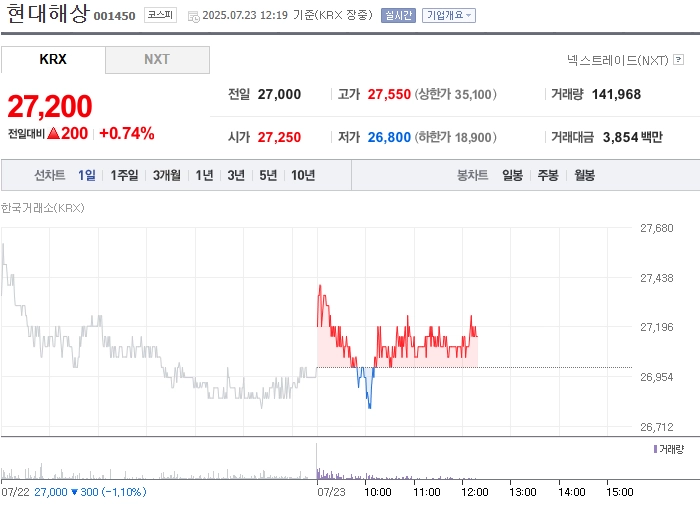
Task: Click the high price 27,550
Action: 389,94
